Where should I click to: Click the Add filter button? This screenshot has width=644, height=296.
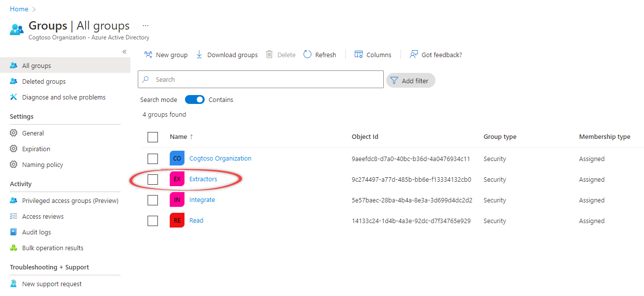[x=410, y=81]
